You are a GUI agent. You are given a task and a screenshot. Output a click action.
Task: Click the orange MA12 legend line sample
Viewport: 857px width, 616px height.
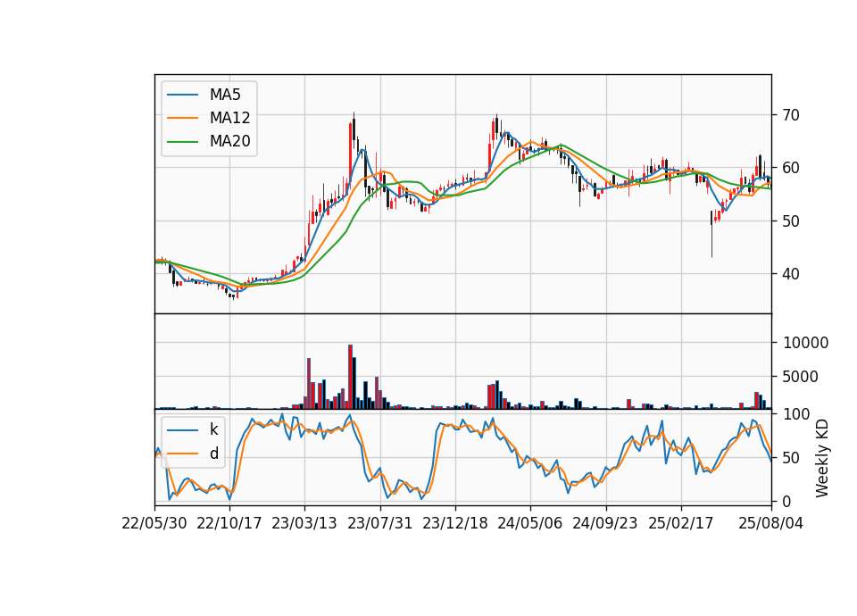182,118
